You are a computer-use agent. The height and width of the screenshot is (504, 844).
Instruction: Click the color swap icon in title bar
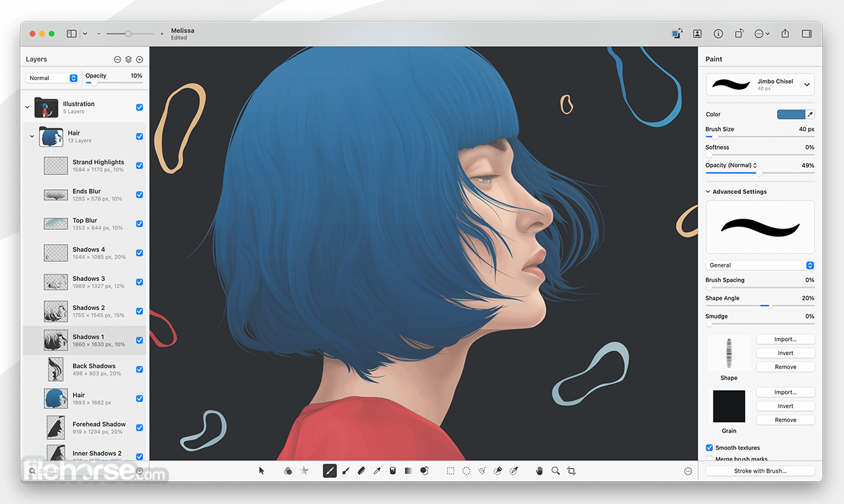pos(676,33)
